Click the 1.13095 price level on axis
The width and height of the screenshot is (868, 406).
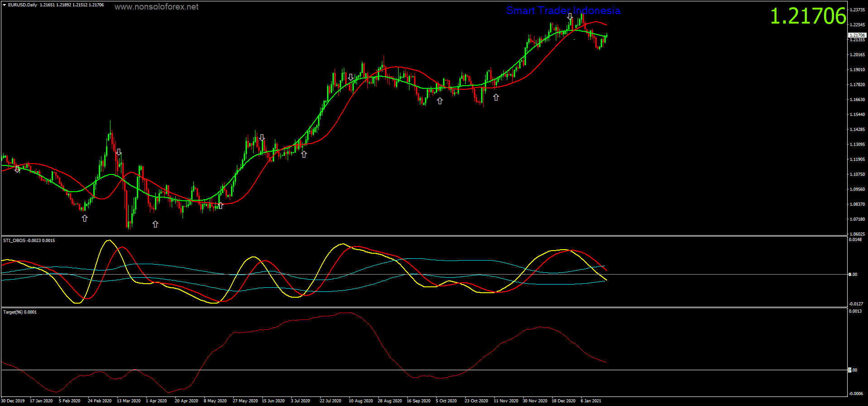pyautogui.click(x=858, y=145)
